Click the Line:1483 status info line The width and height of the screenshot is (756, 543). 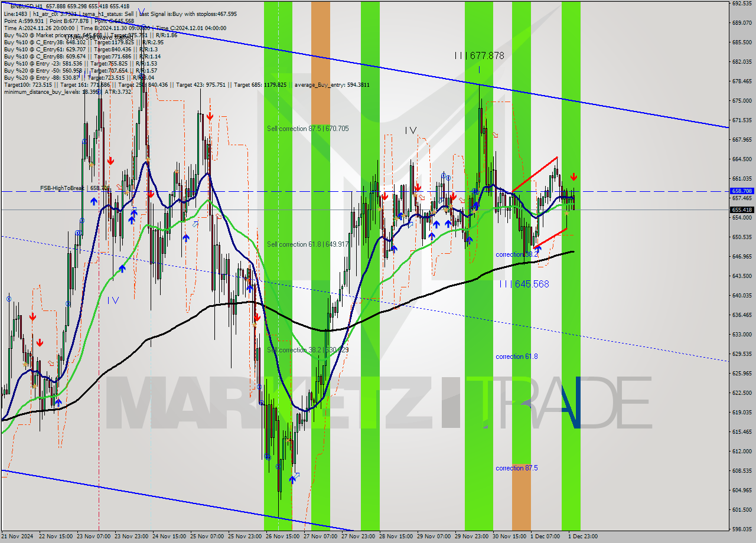point(120,14)
